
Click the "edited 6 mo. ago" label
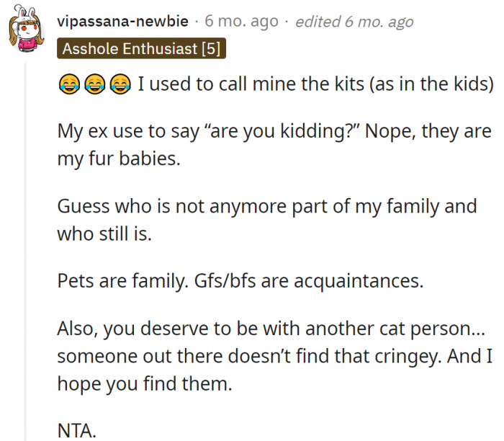coord(355,22)
